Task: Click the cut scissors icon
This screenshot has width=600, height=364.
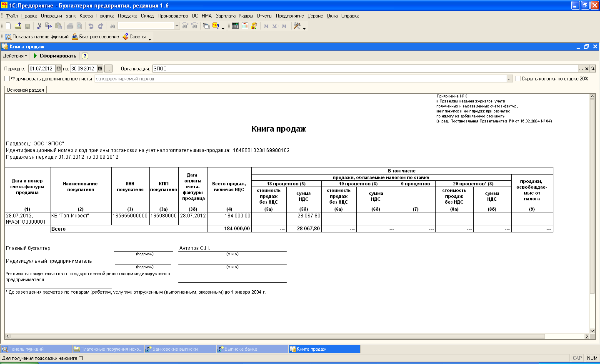Action: click(39, 26)
